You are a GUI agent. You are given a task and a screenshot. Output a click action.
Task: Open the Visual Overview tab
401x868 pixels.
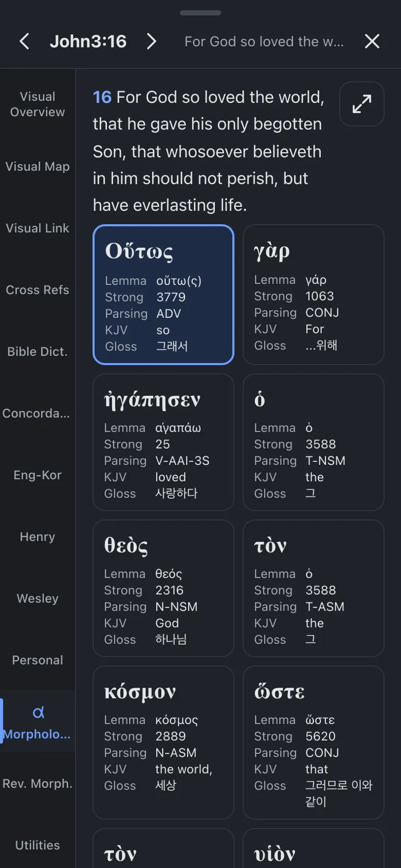pos(38,104)
